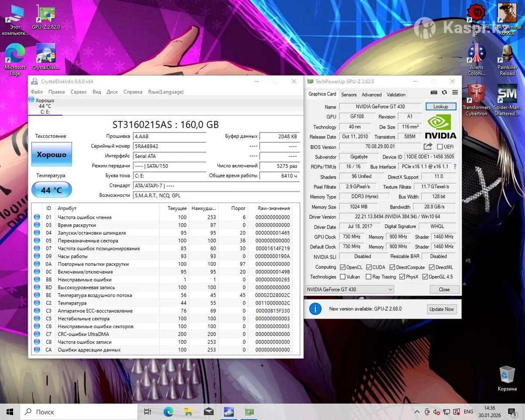Click the blue info icon in update bar
Screen dimensions: 525x420
(315, 309)
